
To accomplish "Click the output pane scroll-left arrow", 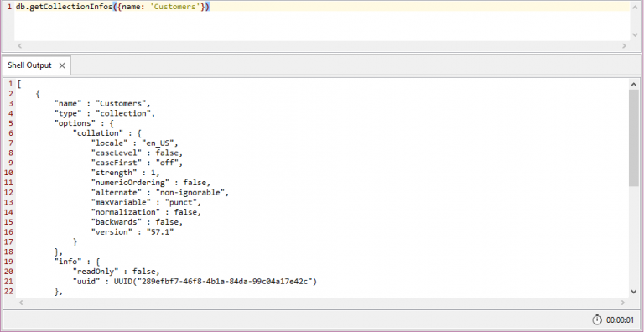I will (19, 303).
